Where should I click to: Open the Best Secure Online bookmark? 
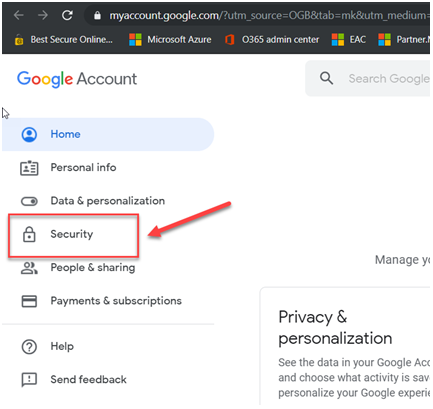[x=63, y=40]
